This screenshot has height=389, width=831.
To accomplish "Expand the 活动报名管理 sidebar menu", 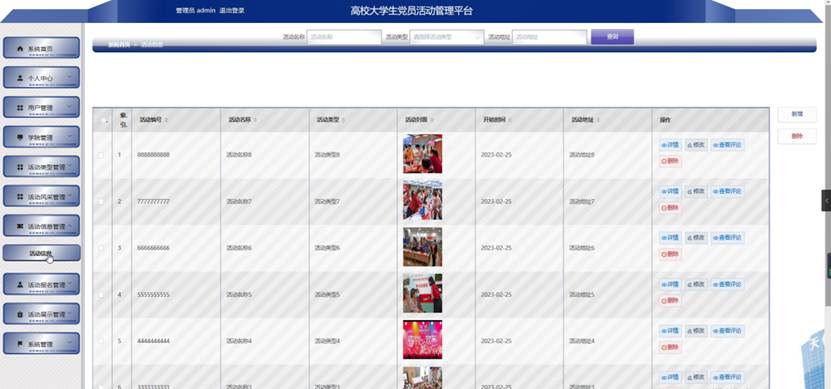I will [41, 284].
